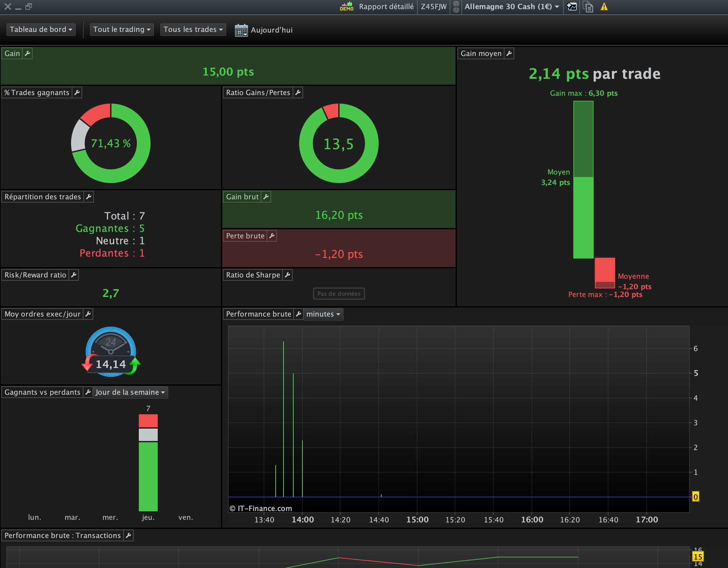Viewport: 728px width, 568px height.
Task: Click wrench icon next to Gain moyen
Action: [x=509, y=53]
